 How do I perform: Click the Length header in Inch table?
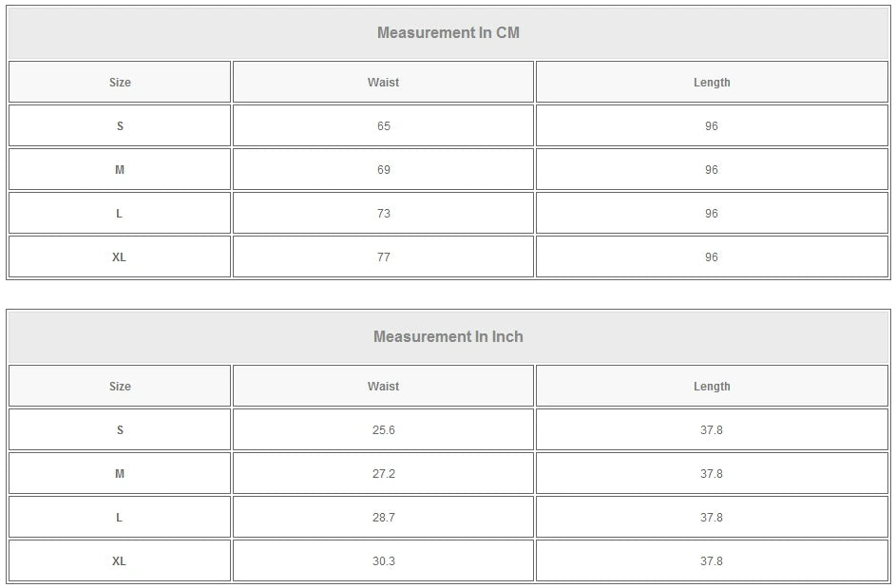click(x=712, y=387)
